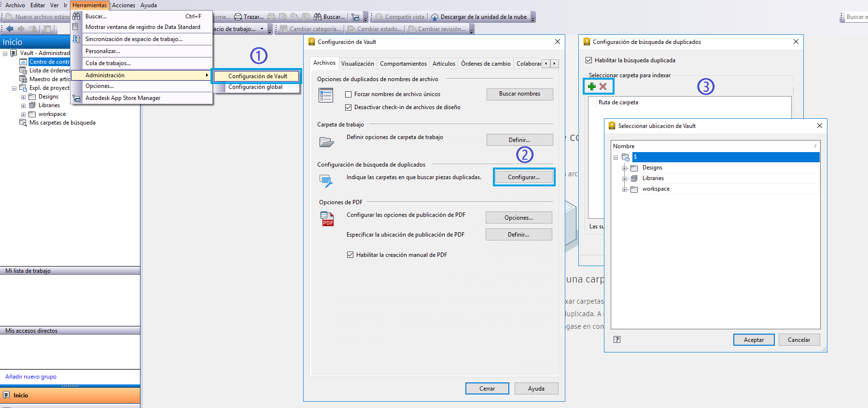Click the Maestro de artículos icon
This screenshot has width=868, height=408.
click(23, 79)
